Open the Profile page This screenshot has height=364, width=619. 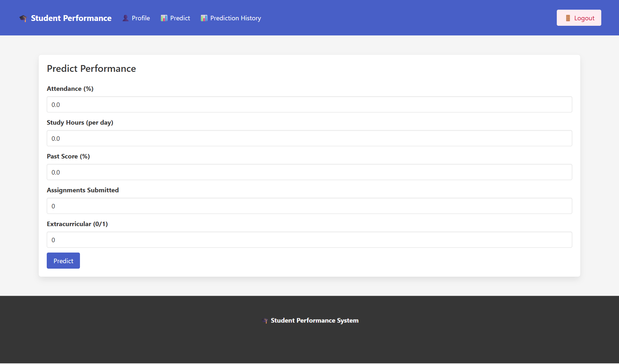140,18
